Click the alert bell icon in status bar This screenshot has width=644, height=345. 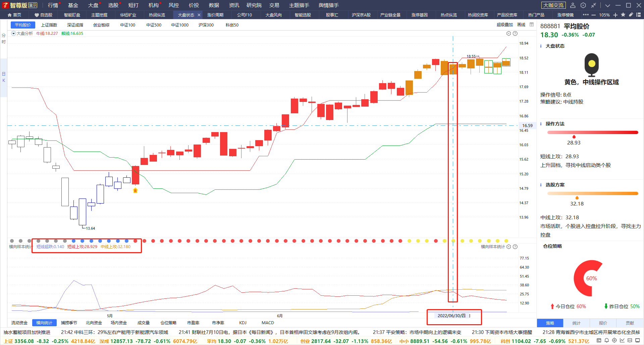[607, 341]
